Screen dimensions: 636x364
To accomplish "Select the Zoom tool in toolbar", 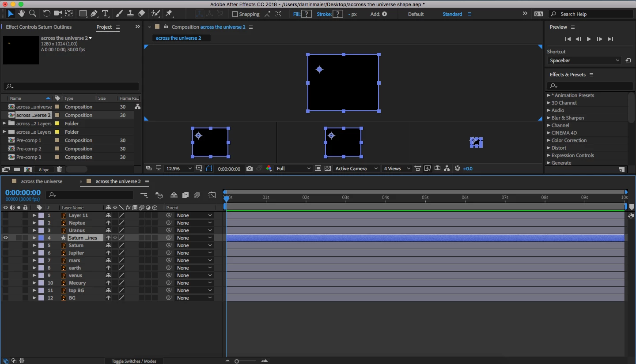I will click(x=32, y=14).
